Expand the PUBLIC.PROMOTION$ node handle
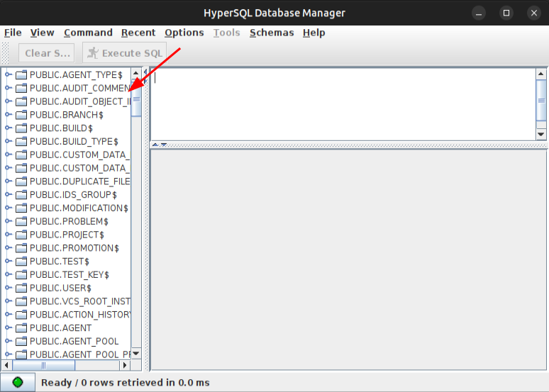 click(9, 248)
